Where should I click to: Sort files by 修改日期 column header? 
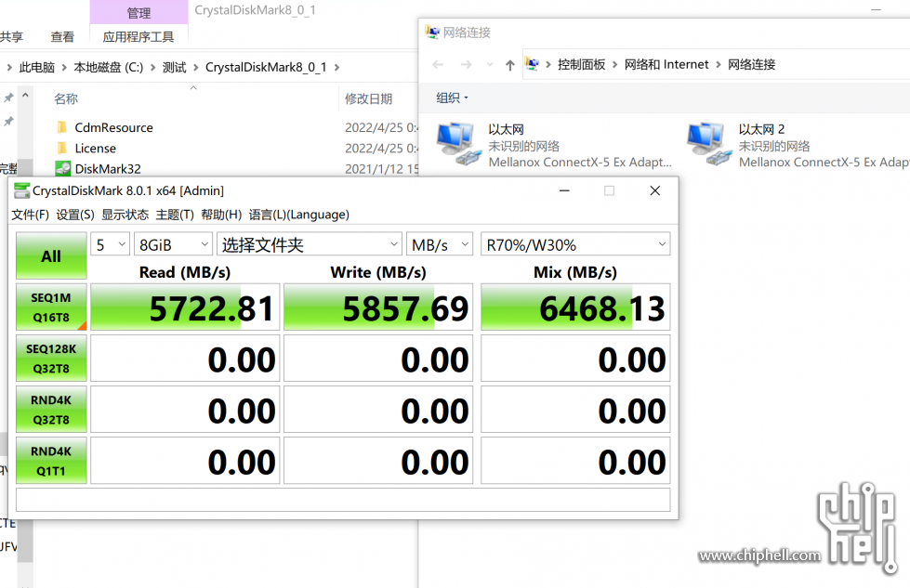pyautogui.click(x=368, y=99)
